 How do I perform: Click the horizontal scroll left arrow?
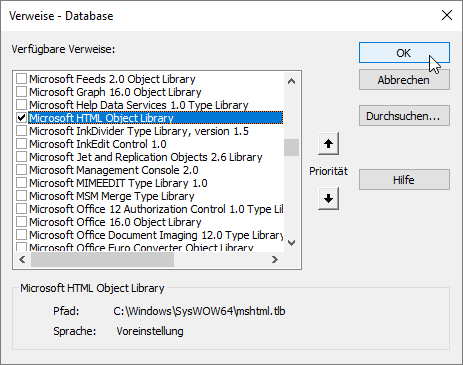click(x=22, y=259)
